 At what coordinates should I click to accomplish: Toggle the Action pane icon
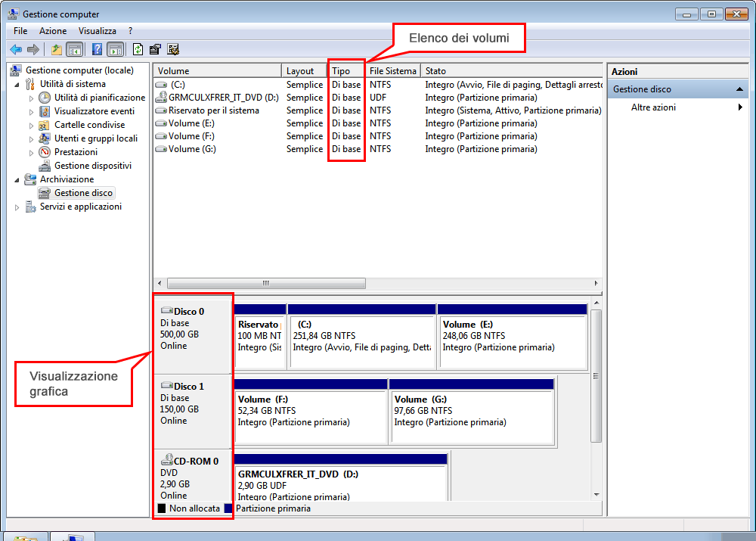tap(115, 49)
